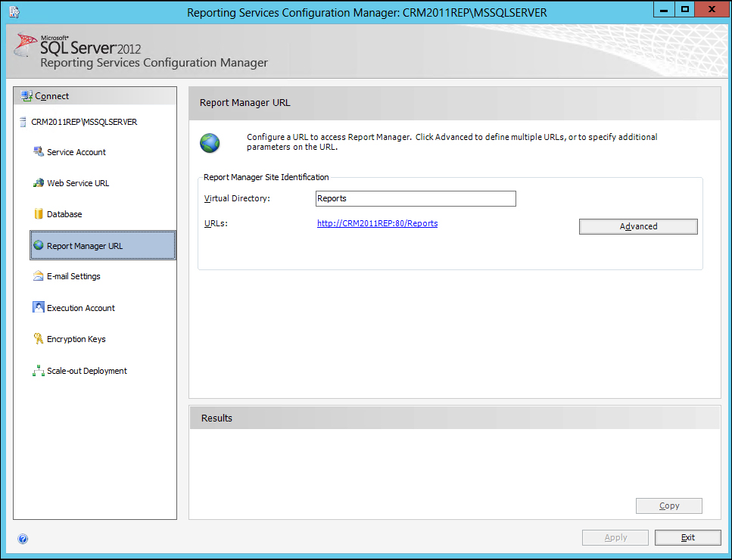Click the application icon in title bar
This screenshot has width=732, height=560.
pos(14,12)
